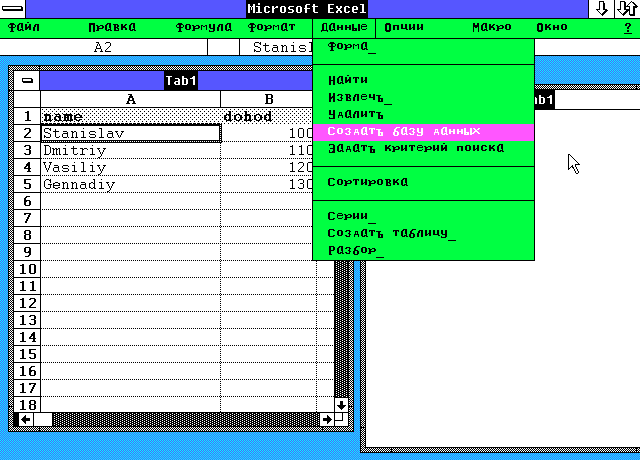Image resolution: width=640 pixels, height=460 pixels.
Task: Click the B cell in Stanislav's row
Action: pyautogui.click(x=267, y=133)
